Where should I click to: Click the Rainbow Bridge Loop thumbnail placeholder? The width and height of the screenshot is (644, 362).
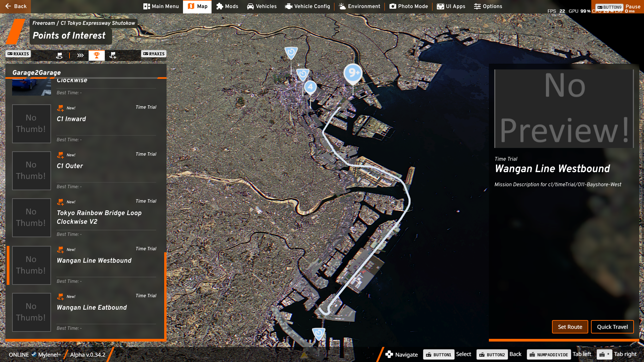pos(32,218)
